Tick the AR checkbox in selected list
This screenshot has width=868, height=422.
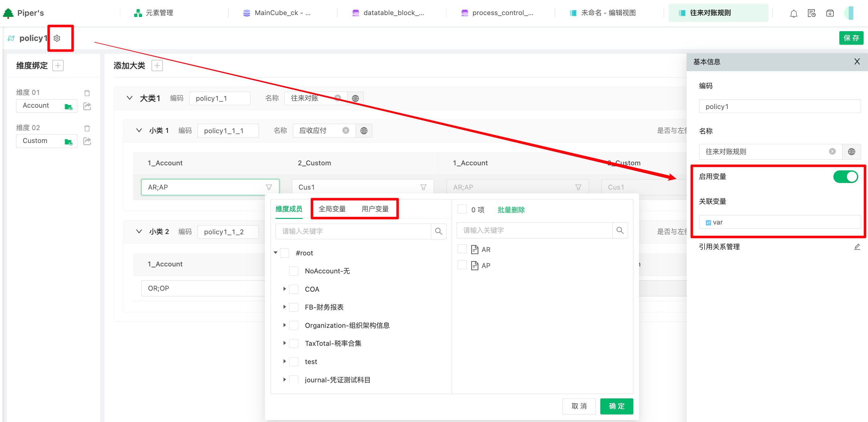coord(462,249)
